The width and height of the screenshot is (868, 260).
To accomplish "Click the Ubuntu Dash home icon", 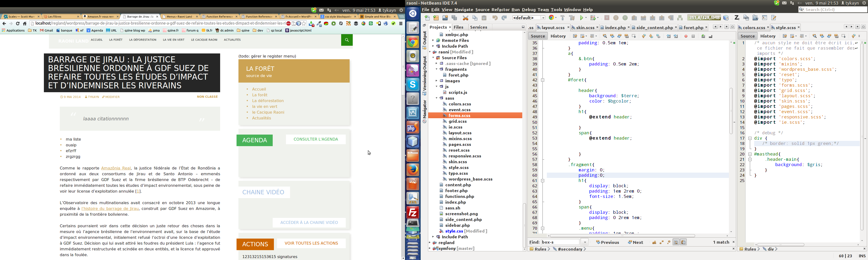I will pos(413,13).
